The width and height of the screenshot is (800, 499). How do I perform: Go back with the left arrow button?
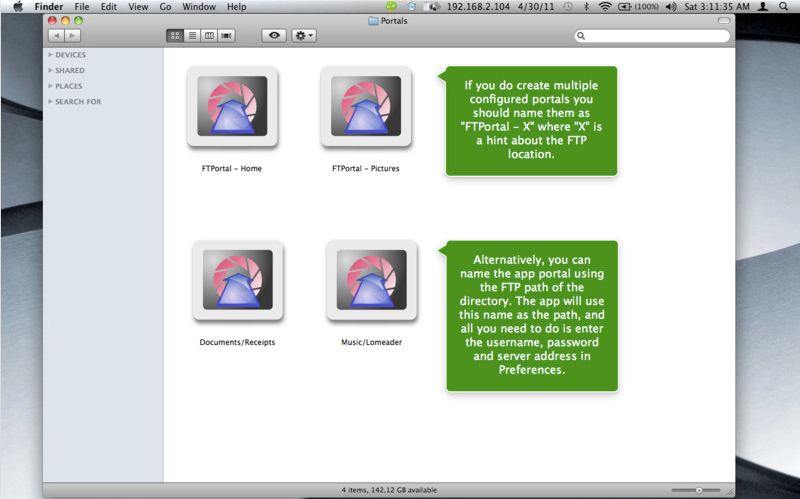click(x=56, y=36)
